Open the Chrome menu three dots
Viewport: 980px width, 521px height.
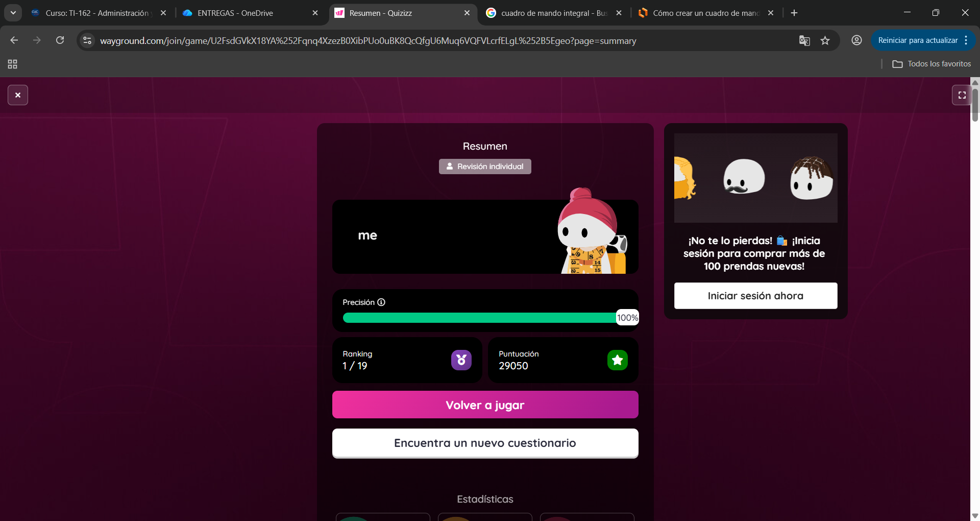tap(966, 40)
